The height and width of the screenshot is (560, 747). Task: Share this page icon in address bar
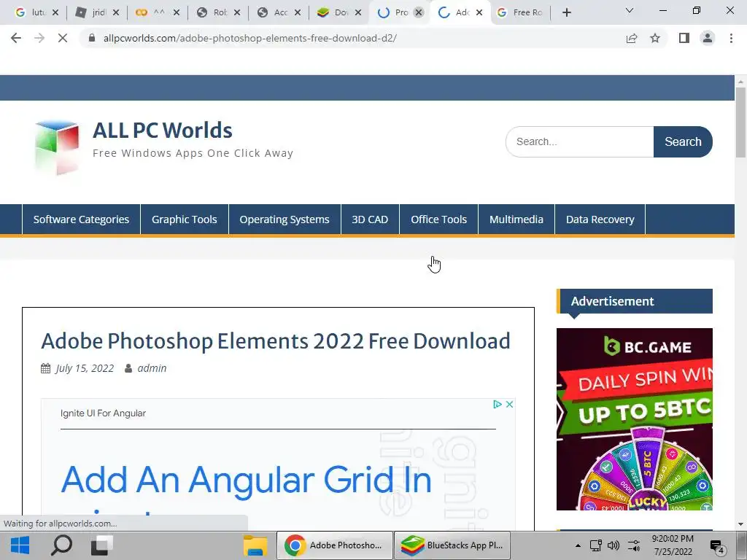pos(632,38)
